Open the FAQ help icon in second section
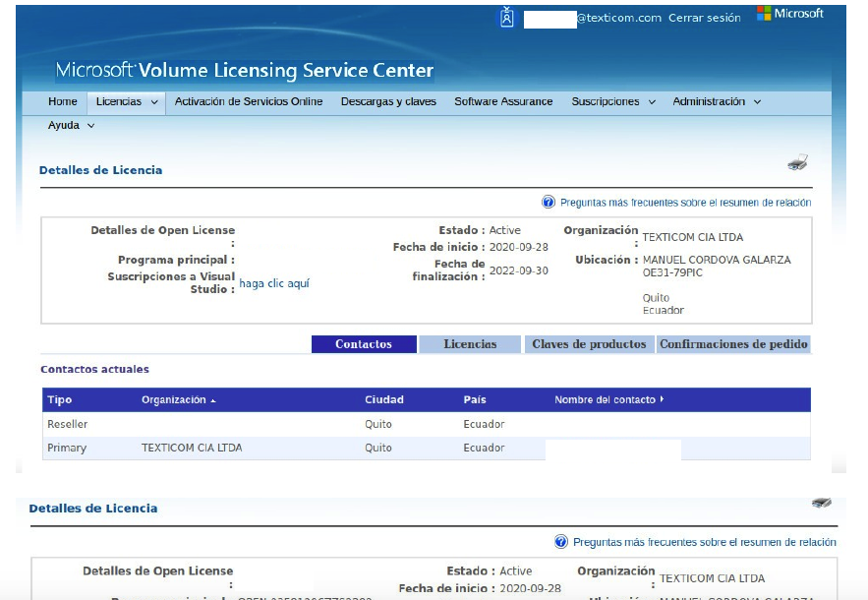 pyautogui.click(x=560, y=542)
